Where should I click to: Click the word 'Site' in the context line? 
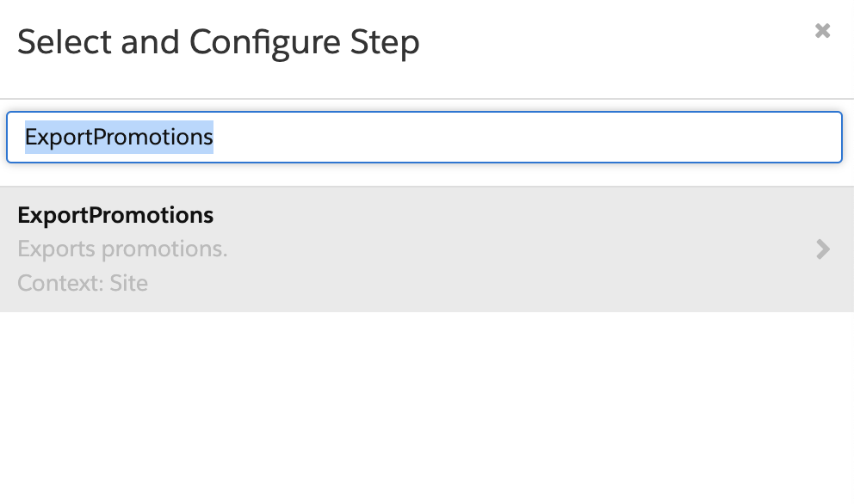[129, 283]
